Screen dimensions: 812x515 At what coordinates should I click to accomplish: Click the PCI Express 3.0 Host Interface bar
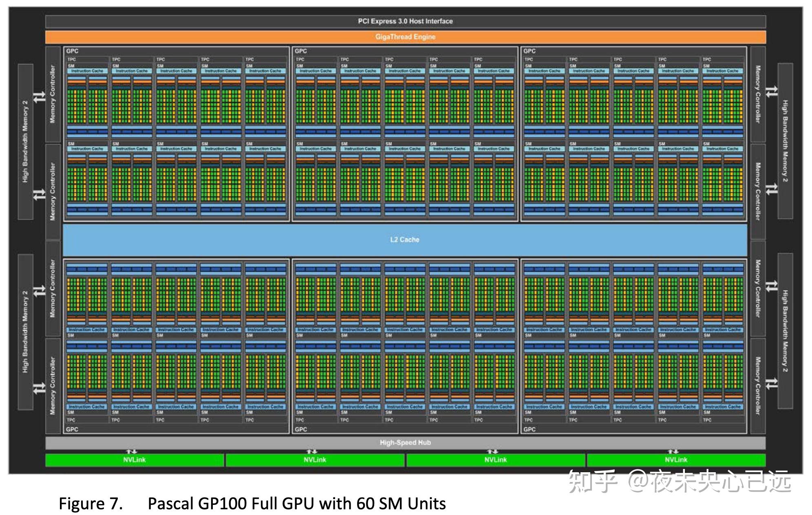[405, 21]
